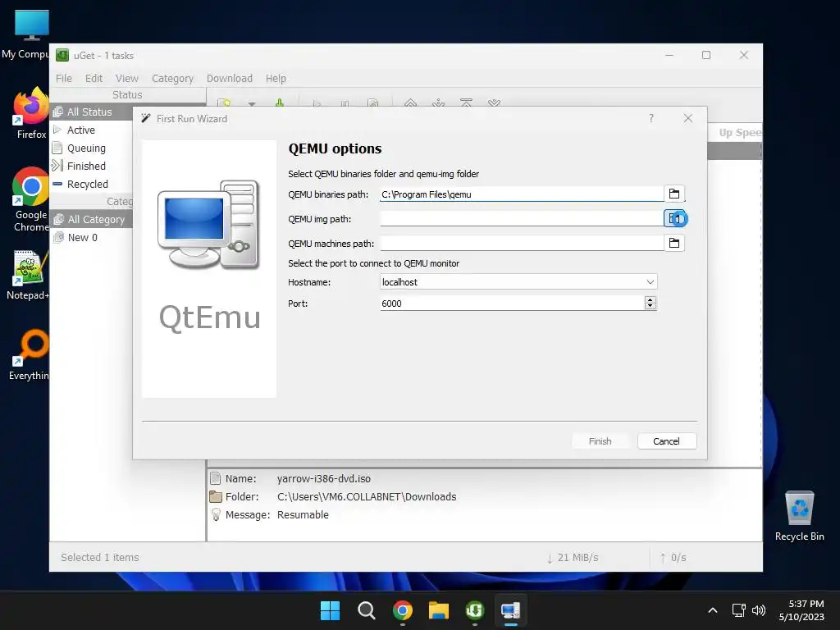Viewport: 840px width, 630px height.
Task: Browse for the QEMU img path folder
Action: click(x=674, y=218)
